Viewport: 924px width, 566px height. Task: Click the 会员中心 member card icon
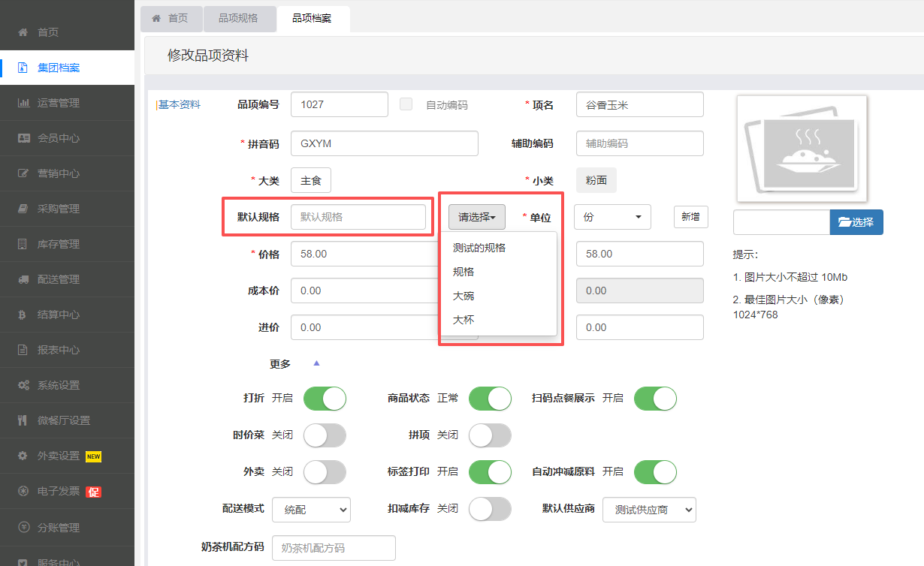click(23, 138)
